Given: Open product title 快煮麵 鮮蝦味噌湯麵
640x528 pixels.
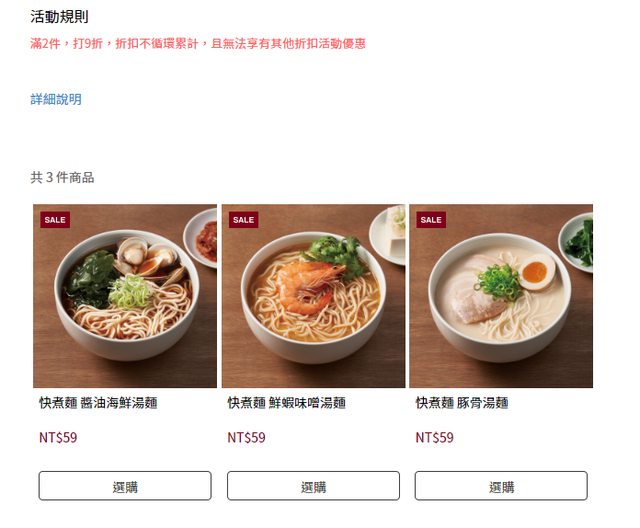Looking at the screenshot, I should coord(287,403).
